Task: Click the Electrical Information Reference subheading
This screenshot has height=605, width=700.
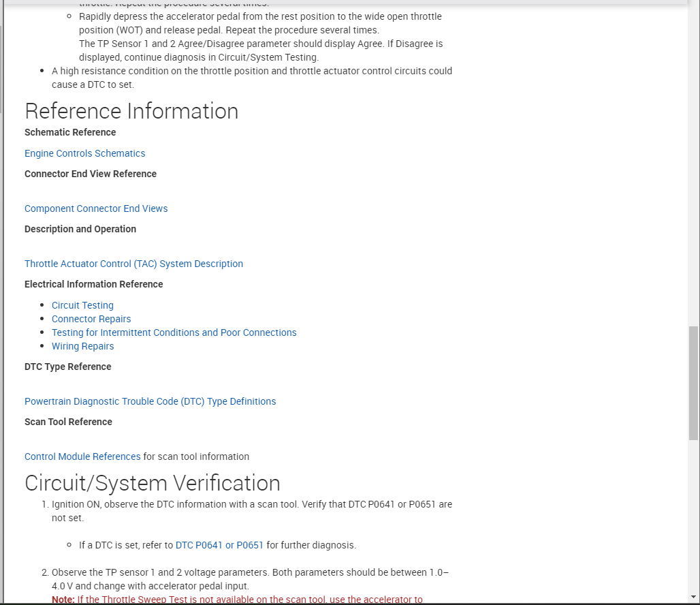Action: (93, 284)
